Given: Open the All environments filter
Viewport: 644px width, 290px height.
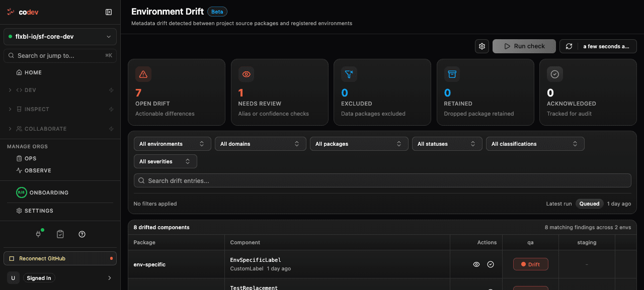Looking at the screenshot, I should pos(172,144).
